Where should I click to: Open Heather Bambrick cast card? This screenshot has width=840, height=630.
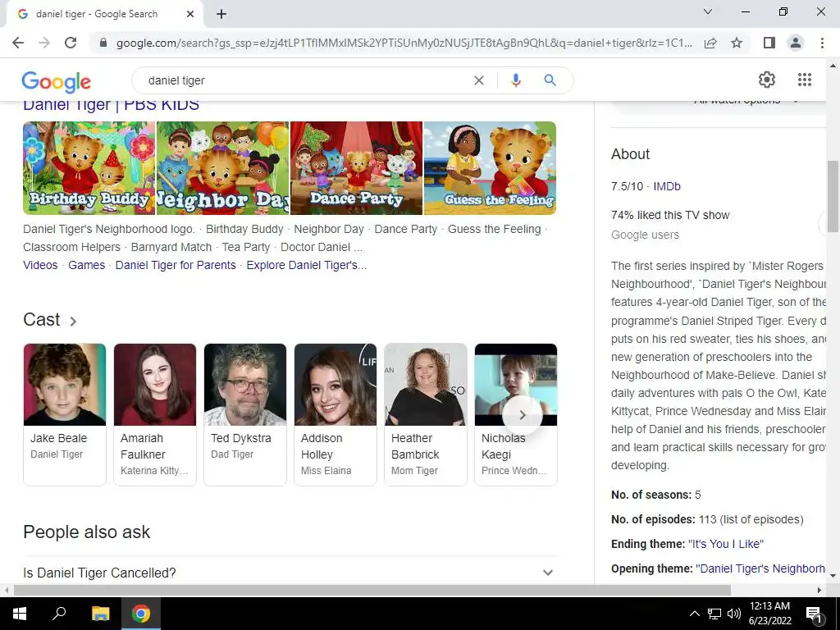[426, 414]
